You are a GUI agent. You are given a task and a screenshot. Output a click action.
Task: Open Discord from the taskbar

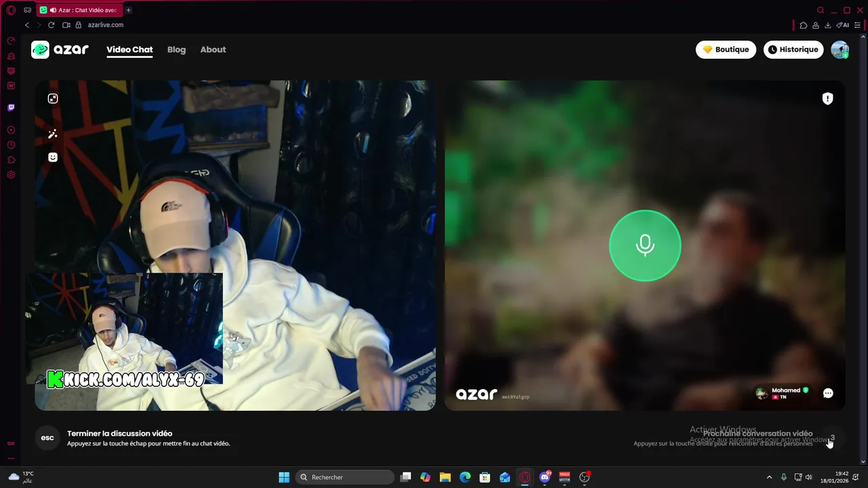tap(545, 477)
